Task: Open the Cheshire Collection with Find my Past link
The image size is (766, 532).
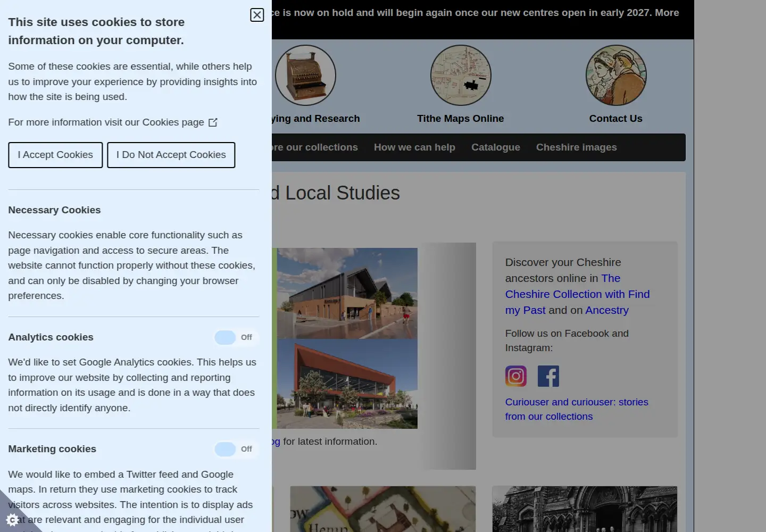Action: click(578, 294)
